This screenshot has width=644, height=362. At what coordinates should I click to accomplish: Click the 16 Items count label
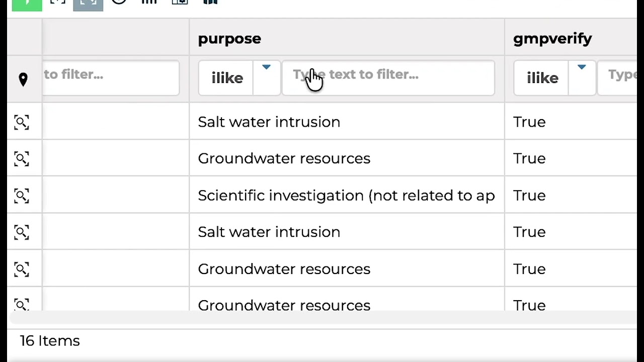tap(50, 341)
